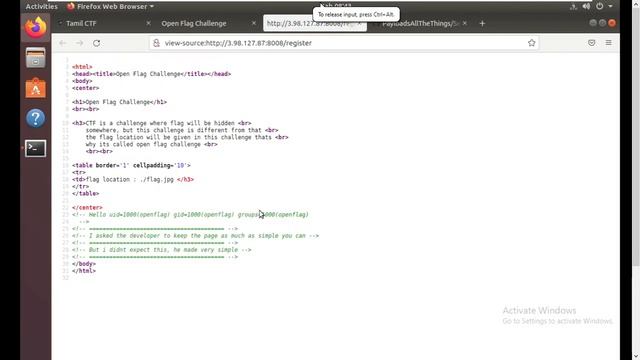Click the 'flag location : ./flag.jpg' line

133,179
